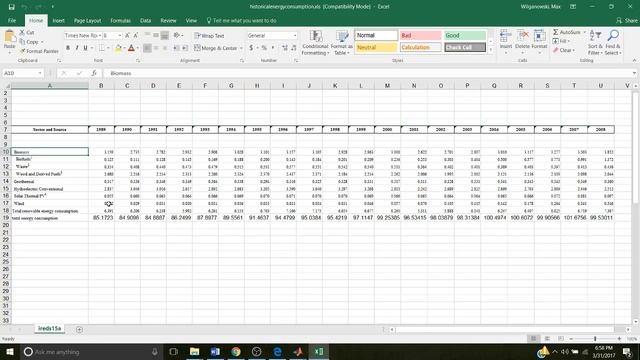
Task: Open the File tab
Action: point(12,20)
